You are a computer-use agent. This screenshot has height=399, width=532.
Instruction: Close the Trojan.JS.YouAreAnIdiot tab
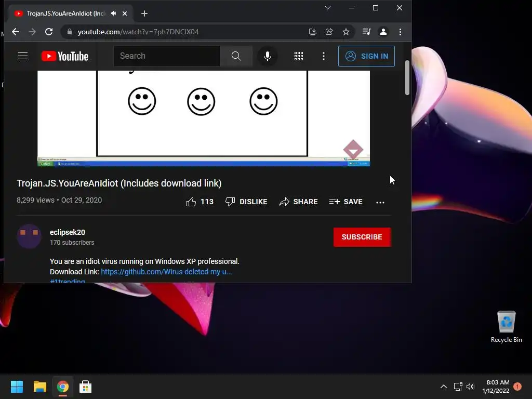(x=125, y=14)
